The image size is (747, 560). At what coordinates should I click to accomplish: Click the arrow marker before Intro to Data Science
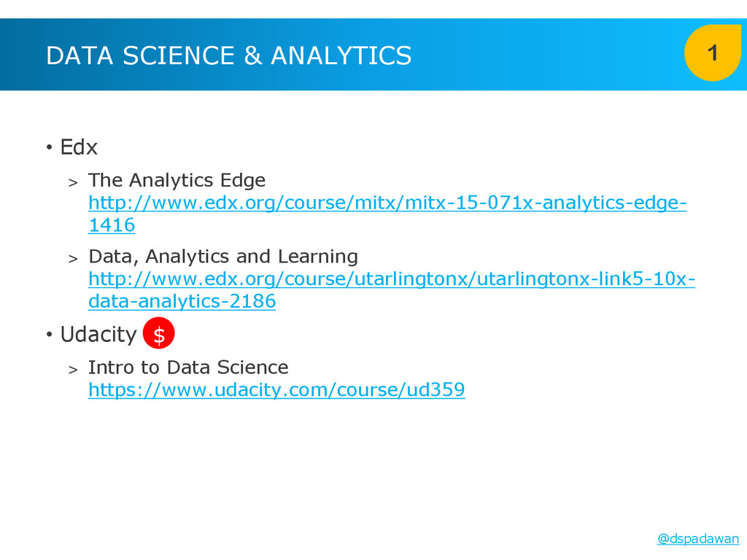click(x=73, y=369)
